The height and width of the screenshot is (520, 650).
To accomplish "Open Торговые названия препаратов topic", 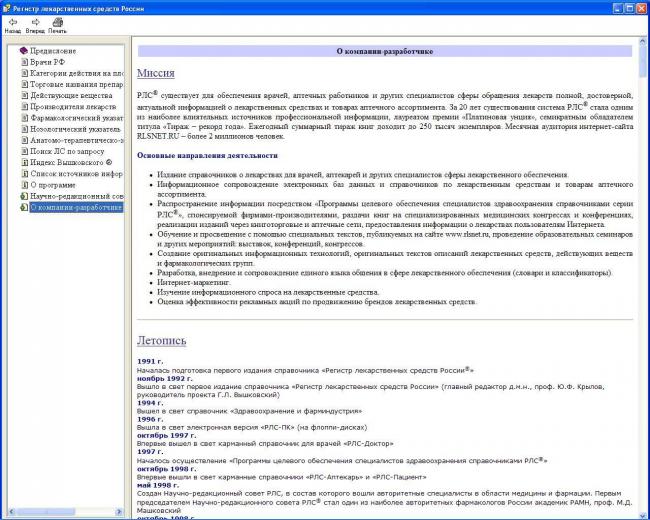I will click(77, 85).
